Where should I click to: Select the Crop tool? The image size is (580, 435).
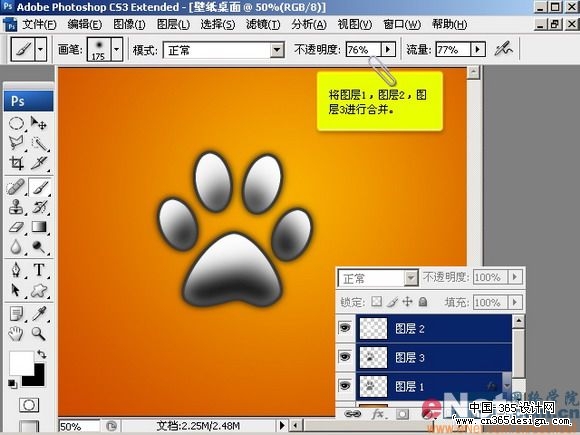[16, 162]
